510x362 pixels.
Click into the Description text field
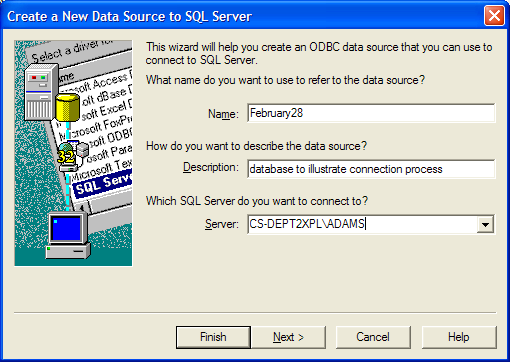point(371,169)
